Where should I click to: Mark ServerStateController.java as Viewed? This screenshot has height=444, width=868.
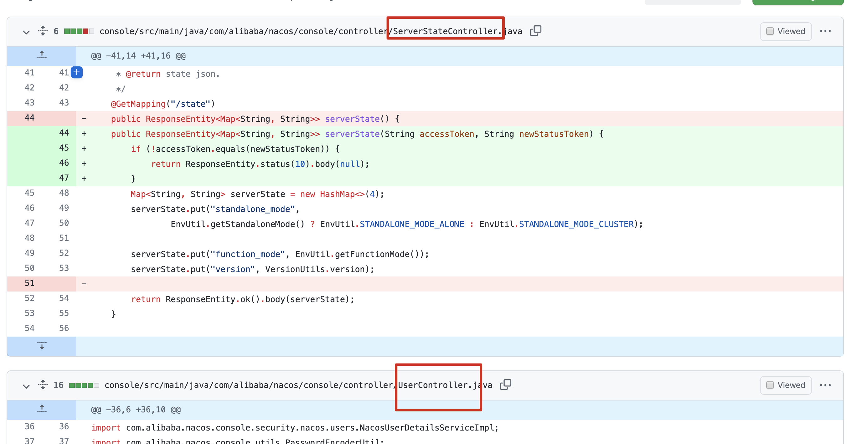coord(785,31)
